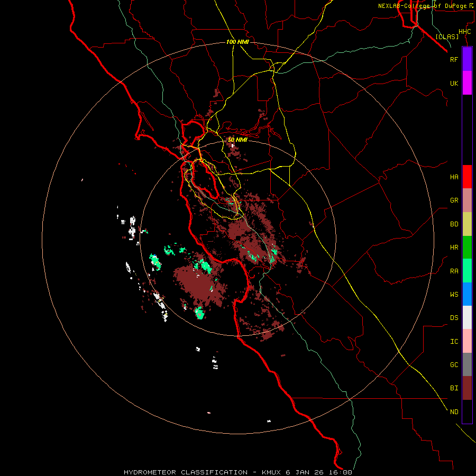
Task: Click the BD yellow legend swatch
Action: 467,224
